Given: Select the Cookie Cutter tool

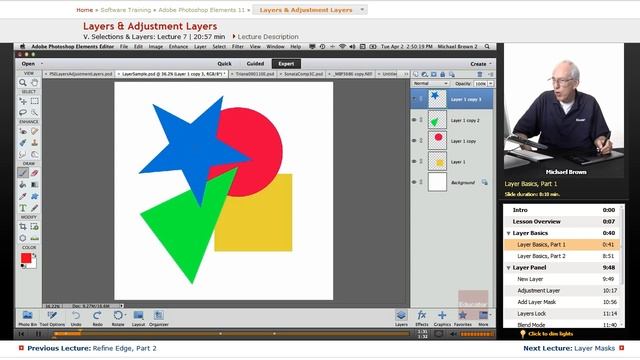Looking at the screenshot, I should pyautogui.click(x=23, y=238).
